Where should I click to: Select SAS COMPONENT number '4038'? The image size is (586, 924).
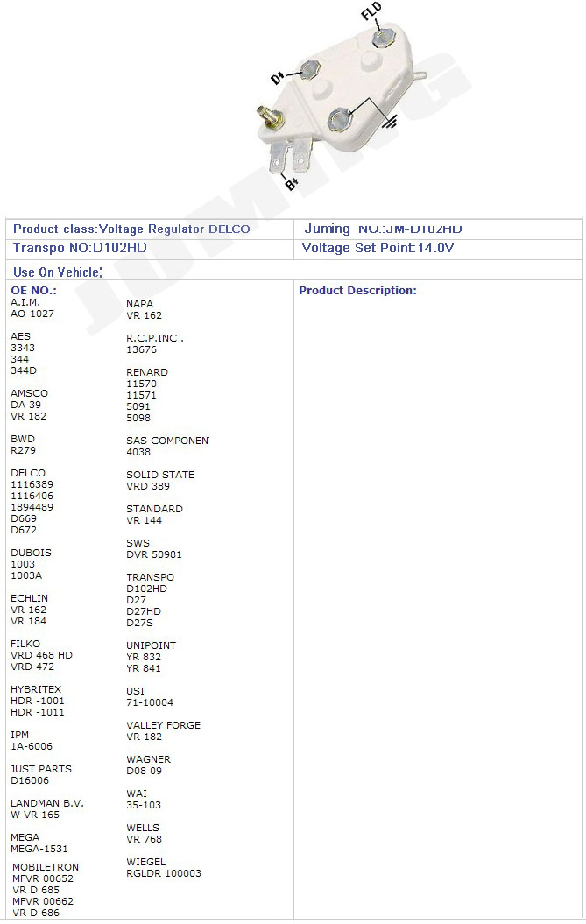pos(138,452)
